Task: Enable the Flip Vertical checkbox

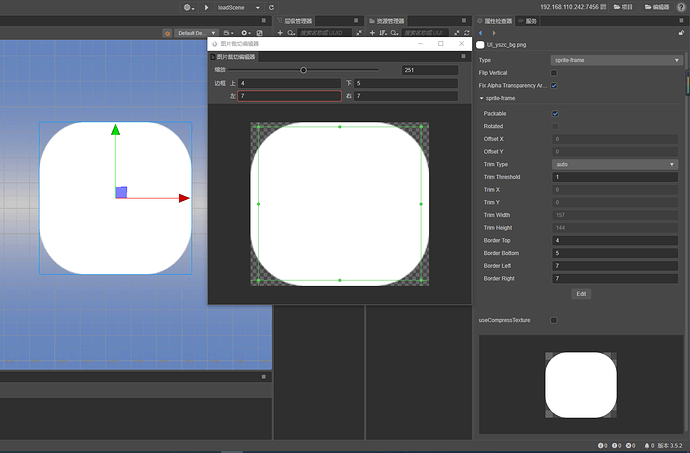Action: (x=555, y=73)
